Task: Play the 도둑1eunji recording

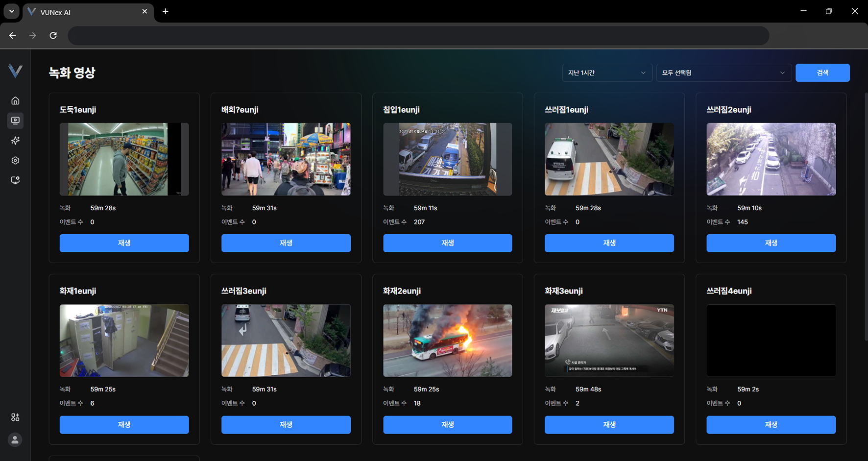Action: (124, 243)
